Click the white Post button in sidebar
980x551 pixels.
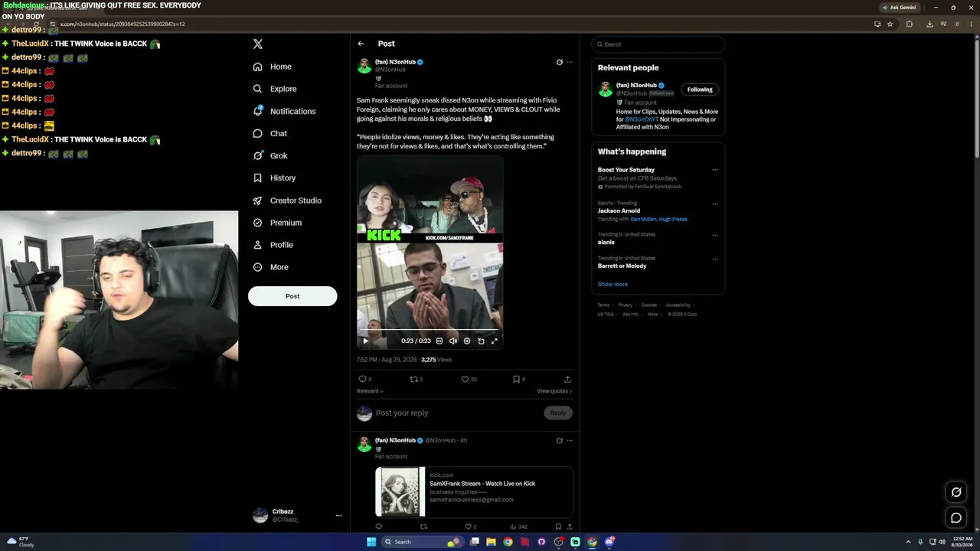292,296
